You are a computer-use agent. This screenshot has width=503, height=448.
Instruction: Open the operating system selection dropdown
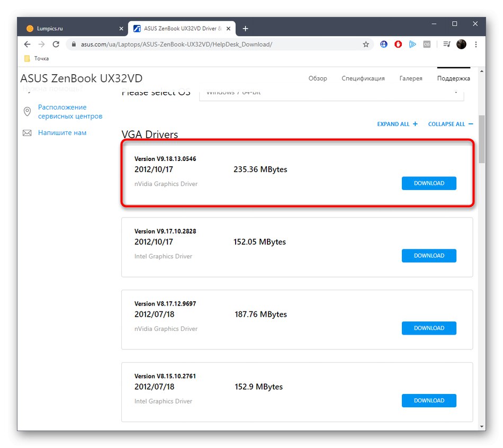click(332, 92)
